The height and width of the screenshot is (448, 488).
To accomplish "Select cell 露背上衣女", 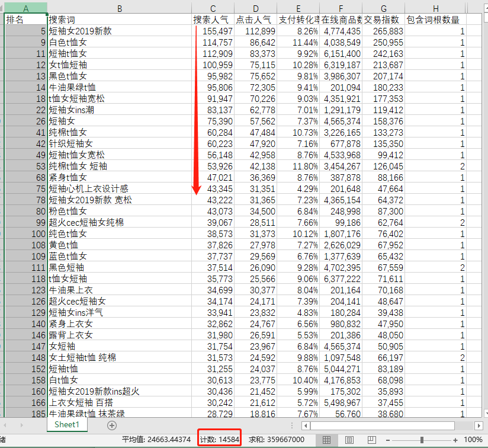I will (120, 335).
